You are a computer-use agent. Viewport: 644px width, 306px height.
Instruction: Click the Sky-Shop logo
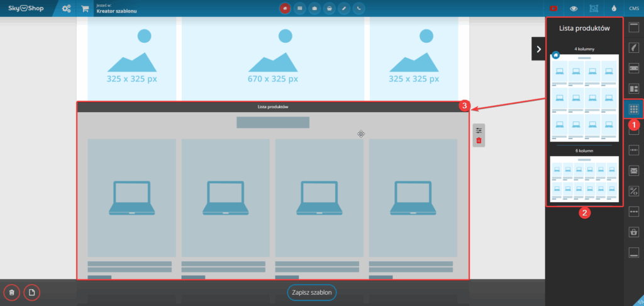(25, 8)
